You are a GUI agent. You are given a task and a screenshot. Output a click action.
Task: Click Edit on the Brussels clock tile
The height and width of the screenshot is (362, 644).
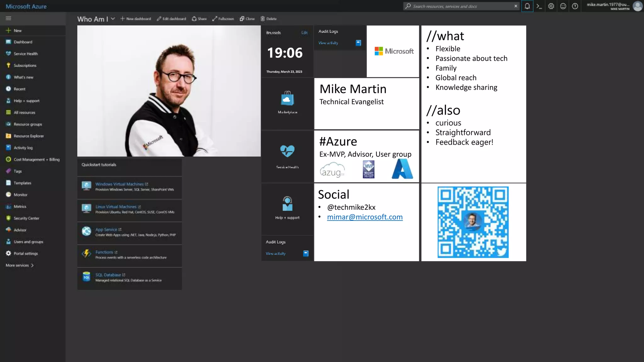304,33
